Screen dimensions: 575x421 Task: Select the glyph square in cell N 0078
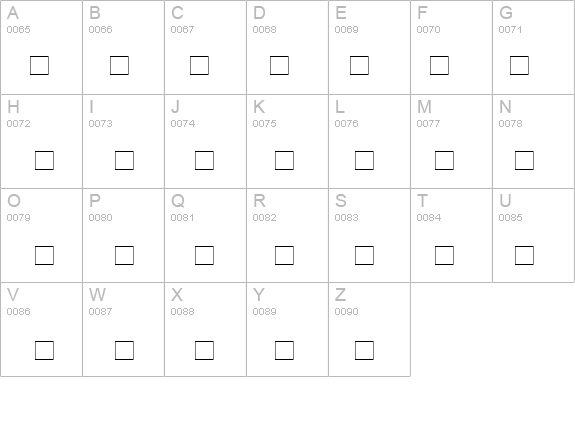pyautogui.click(x=524, y=160)
